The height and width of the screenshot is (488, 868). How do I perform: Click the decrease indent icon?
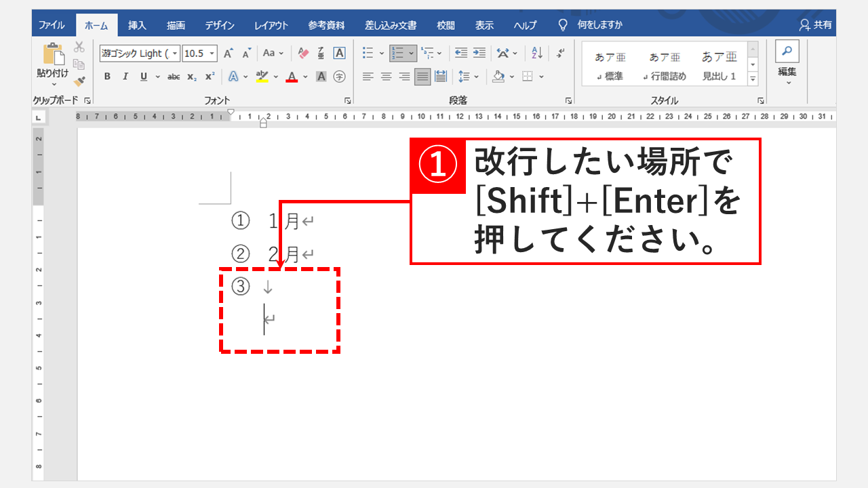461,53
